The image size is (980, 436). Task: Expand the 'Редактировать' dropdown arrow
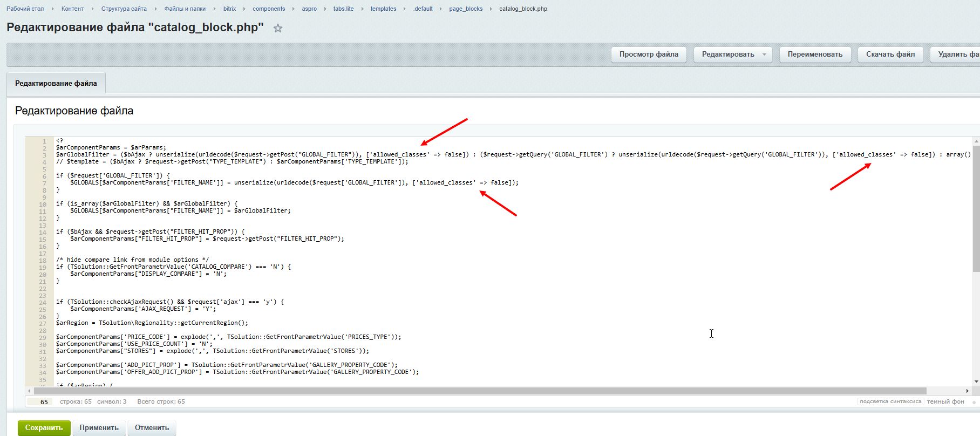pos(764,54)
